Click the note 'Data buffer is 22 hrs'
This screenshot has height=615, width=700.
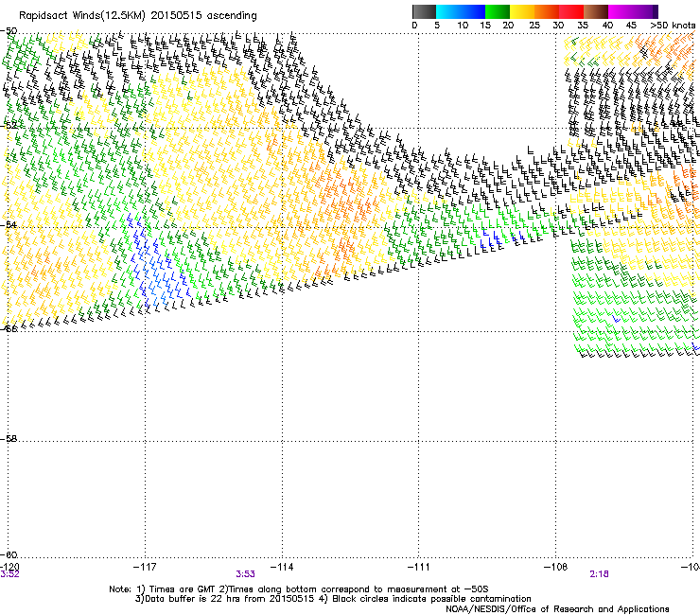tap(194, 599)
